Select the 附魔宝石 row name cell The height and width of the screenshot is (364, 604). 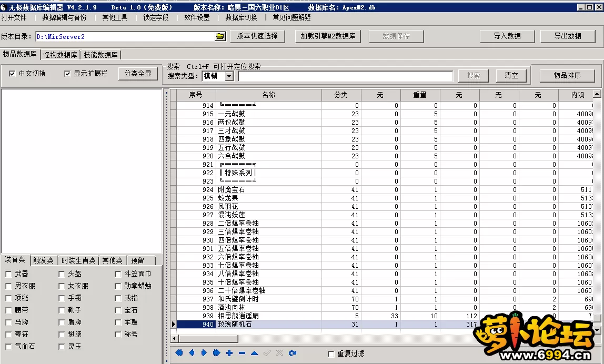pos(268,190)
